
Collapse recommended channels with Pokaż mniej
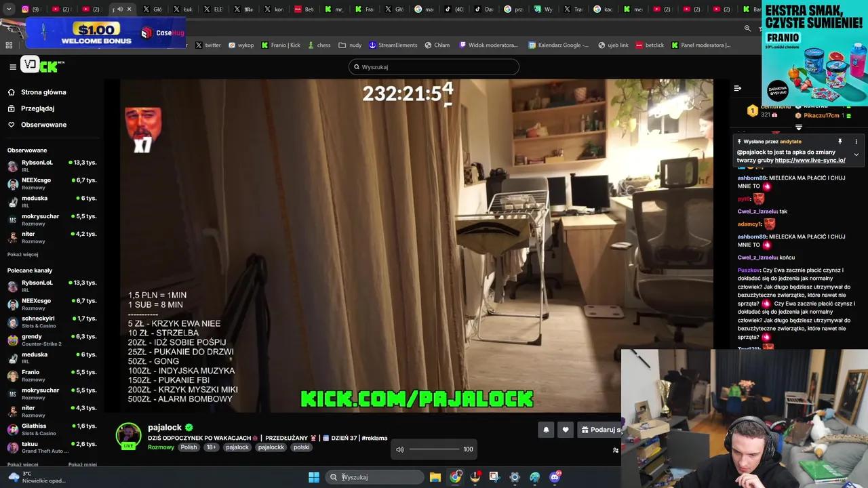[83, 464]
